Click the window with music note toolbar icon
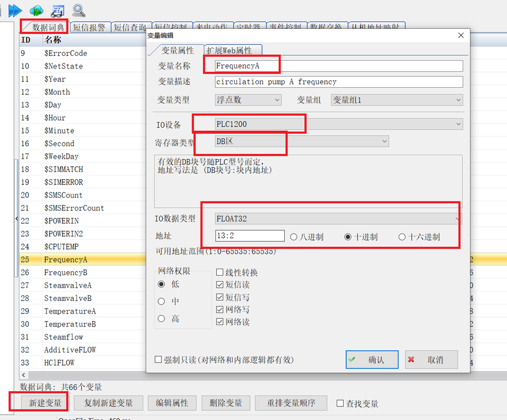The image size is (507, 420). pos(57,10)
